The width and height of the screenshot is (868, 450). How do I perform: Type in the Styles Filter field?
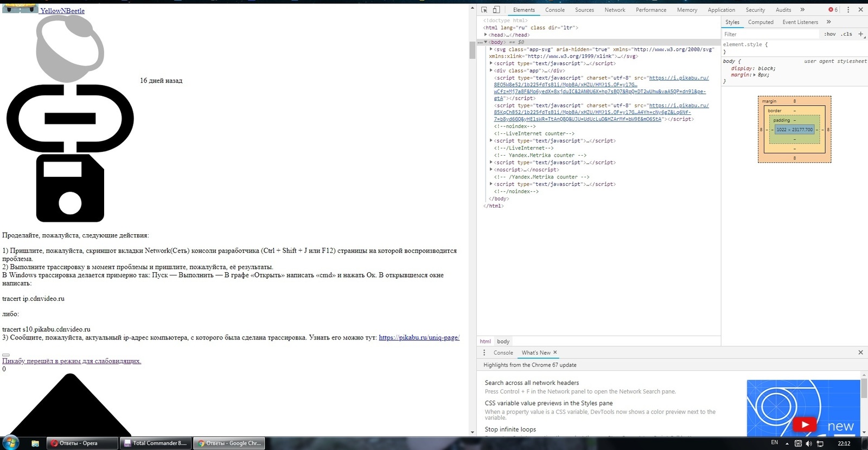pos(770,34)
